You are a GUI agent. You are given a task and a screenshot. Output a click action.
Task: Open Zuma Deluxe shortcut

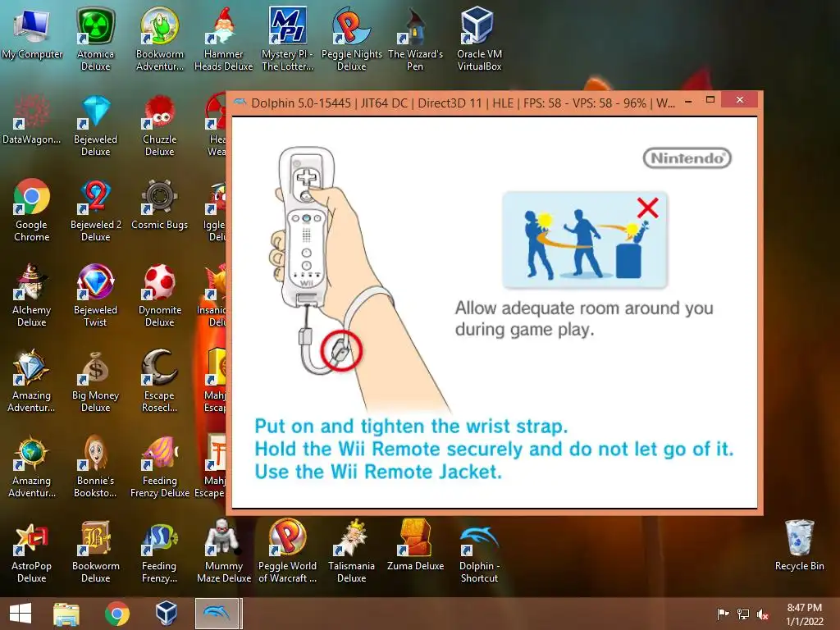click(x=415, y=546)
